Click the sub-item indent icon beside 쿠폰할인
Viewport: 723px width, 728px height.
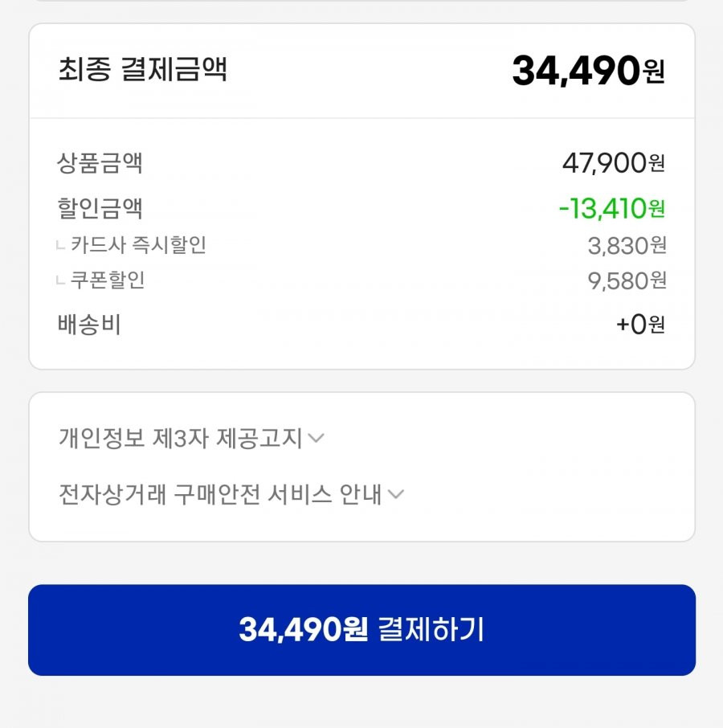(60, 280)
